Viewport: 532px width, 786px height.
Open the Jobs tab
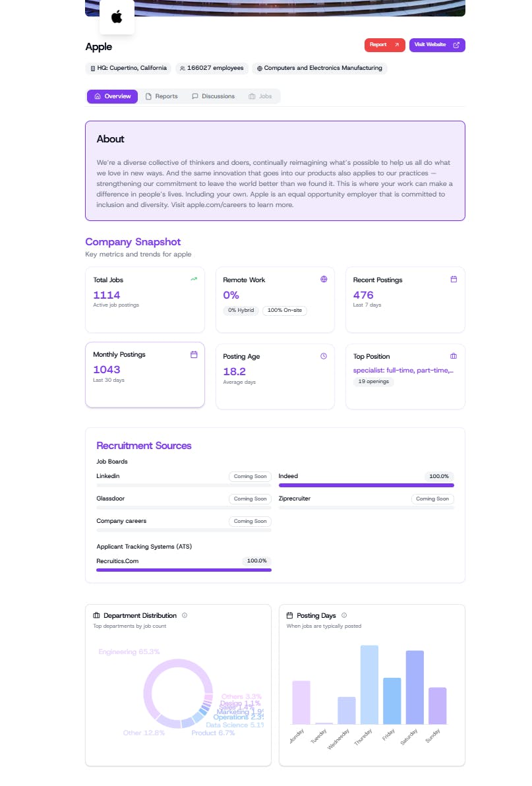(x=260, y=96)
